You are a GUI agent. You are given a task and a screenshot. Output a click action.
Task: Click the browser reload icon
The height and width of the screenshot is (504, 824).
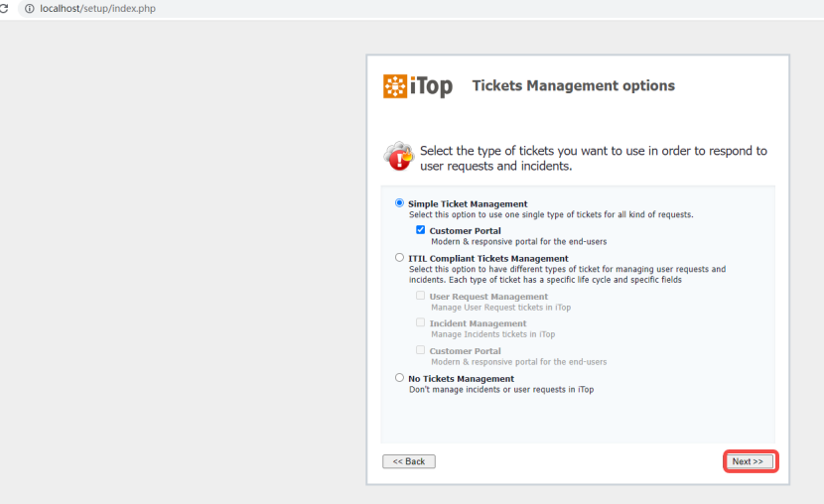point(4,8)
